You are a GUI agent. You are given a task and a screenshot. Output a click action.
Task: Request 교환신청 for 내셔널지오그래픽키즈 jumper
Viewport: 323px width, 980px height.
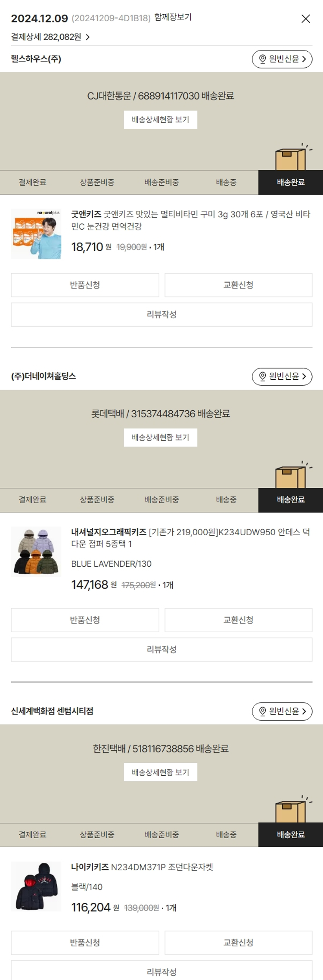pyautogui.click(x=239, y=620)
